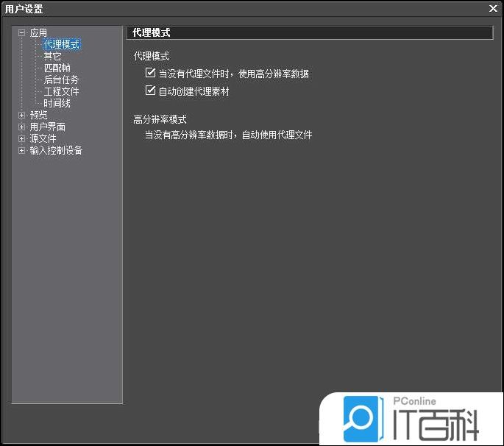Open 后台任务 settings page
Viewport: 504px width, 446px height.
pyautogui.click(x=61, y=79)
